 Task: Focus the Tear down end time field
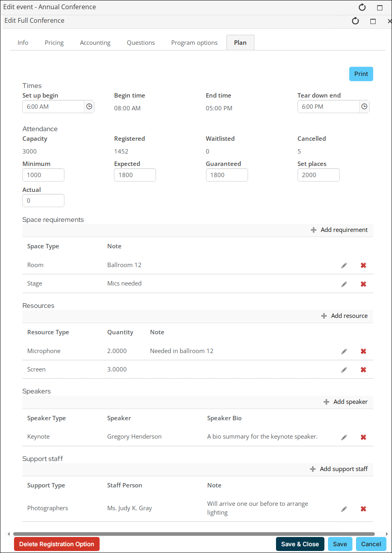point(328,107)
